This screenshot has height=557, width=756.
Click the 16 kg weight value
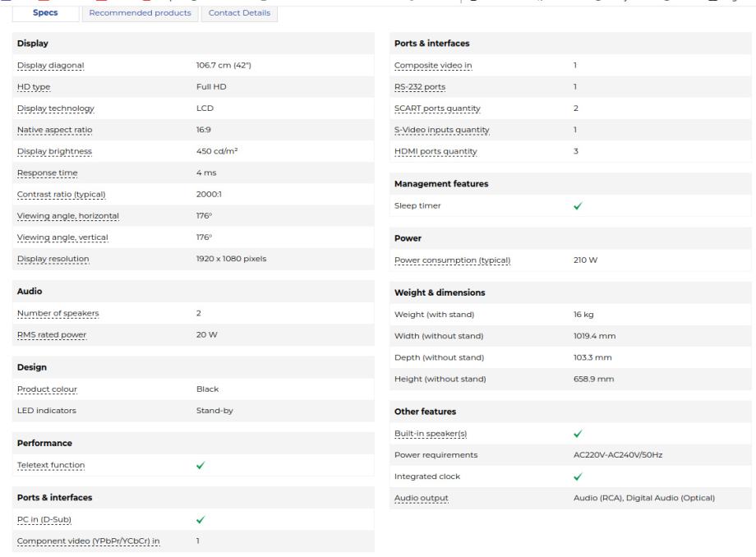click(583, 315)
